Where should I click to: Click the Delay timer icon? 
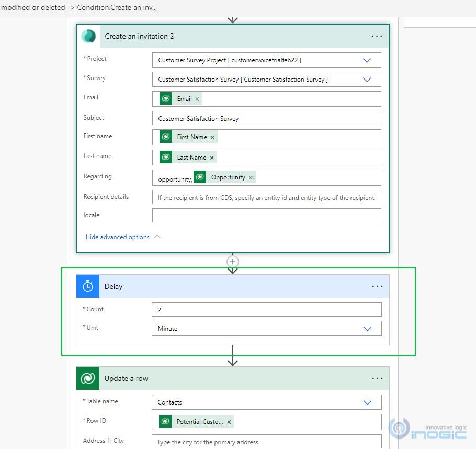(x=88, y=286)
